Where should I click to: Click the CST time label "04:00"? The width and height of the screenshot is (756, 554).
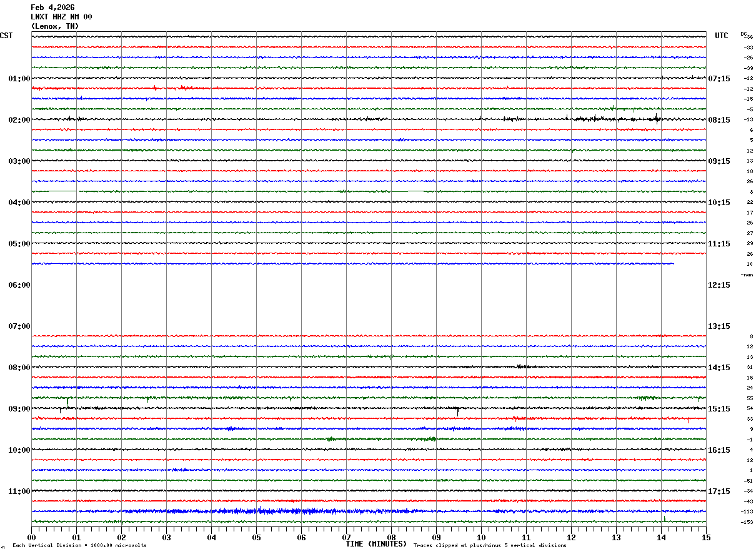tap(19, 203)
